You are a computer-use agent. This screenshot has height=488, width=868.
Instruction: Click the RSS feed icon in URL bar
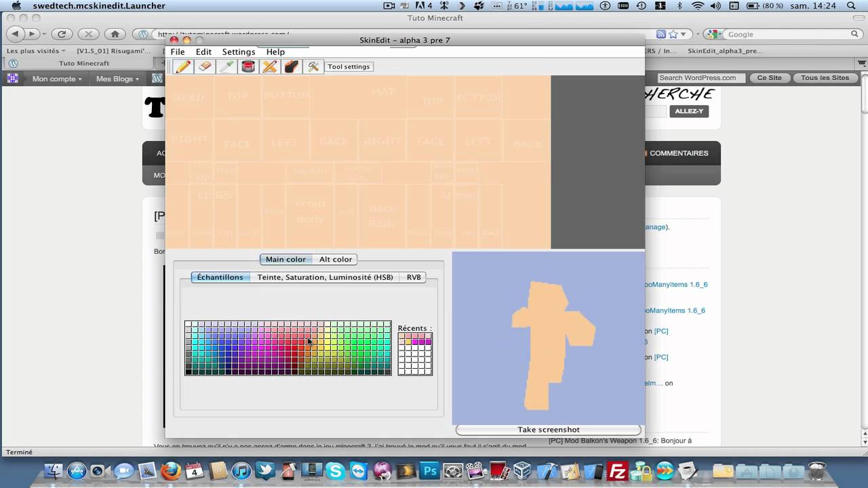click(x=660, y=34)
